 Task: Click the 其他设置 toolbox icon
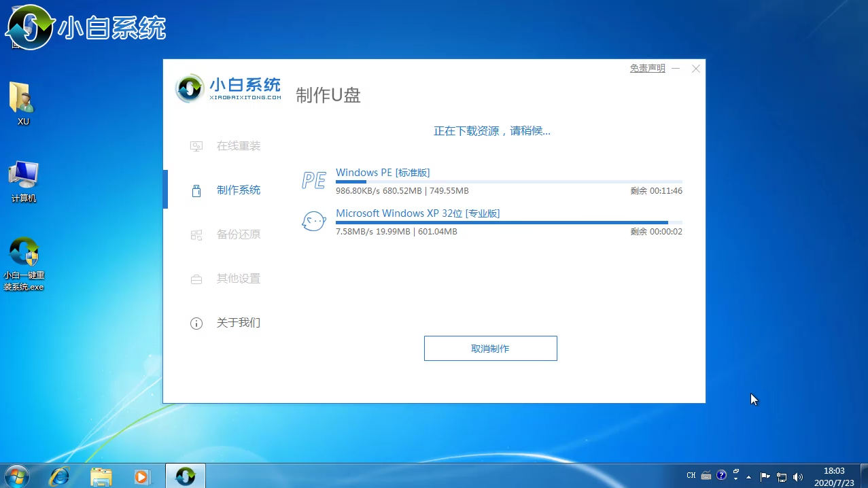coord(196,279)
